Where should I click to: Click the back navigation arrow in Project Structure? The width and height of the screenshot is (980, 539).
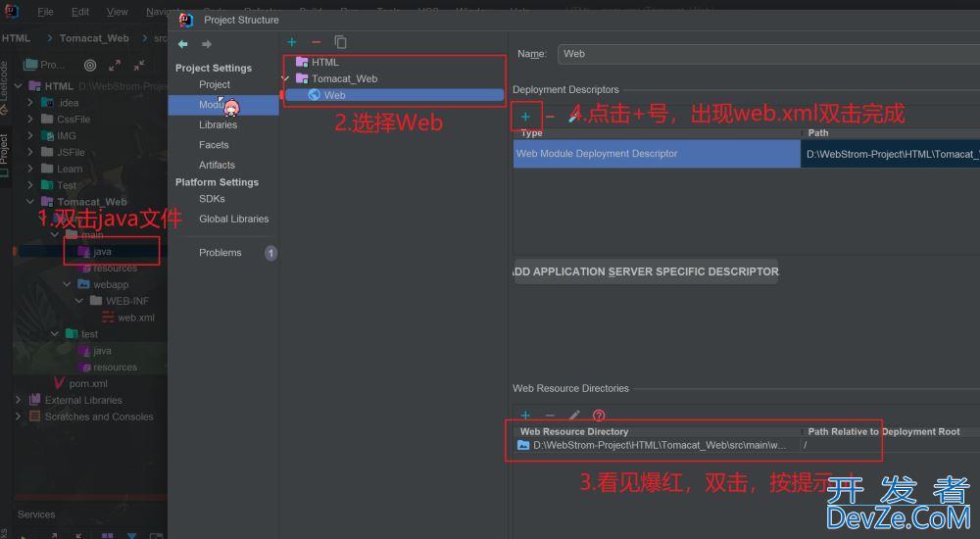pyautogui.click(x=182, y=44)
